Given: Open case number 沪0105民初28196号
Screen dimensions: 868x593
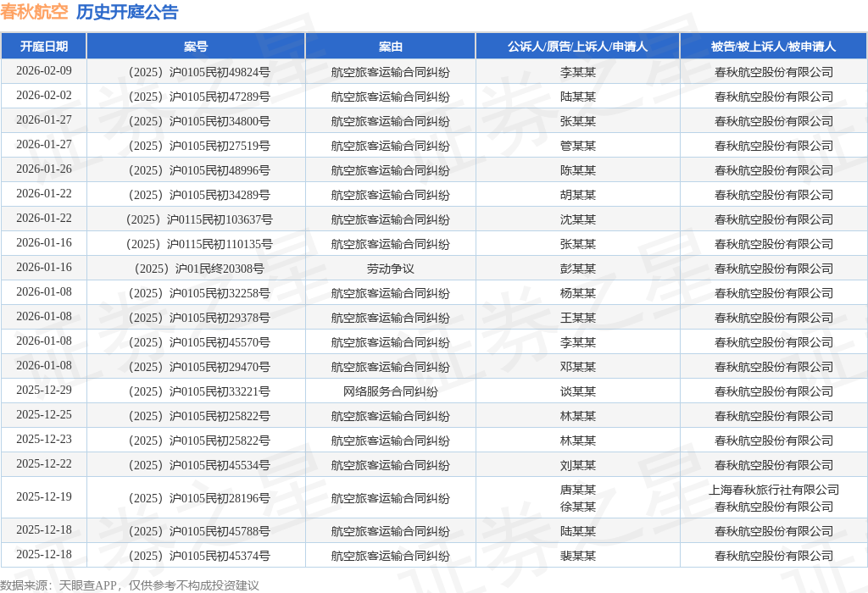Looking at the screenshot, I should [x=198, y=498].
